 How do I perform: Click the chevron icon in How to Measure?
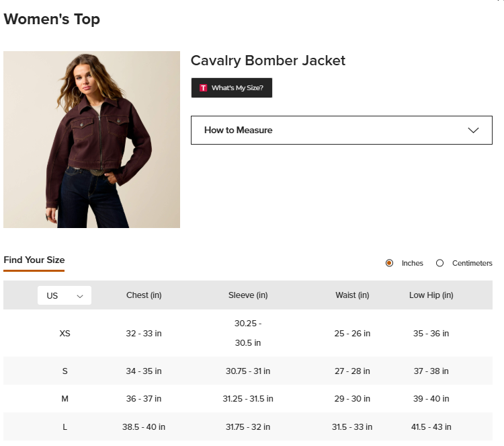(473, 131)
